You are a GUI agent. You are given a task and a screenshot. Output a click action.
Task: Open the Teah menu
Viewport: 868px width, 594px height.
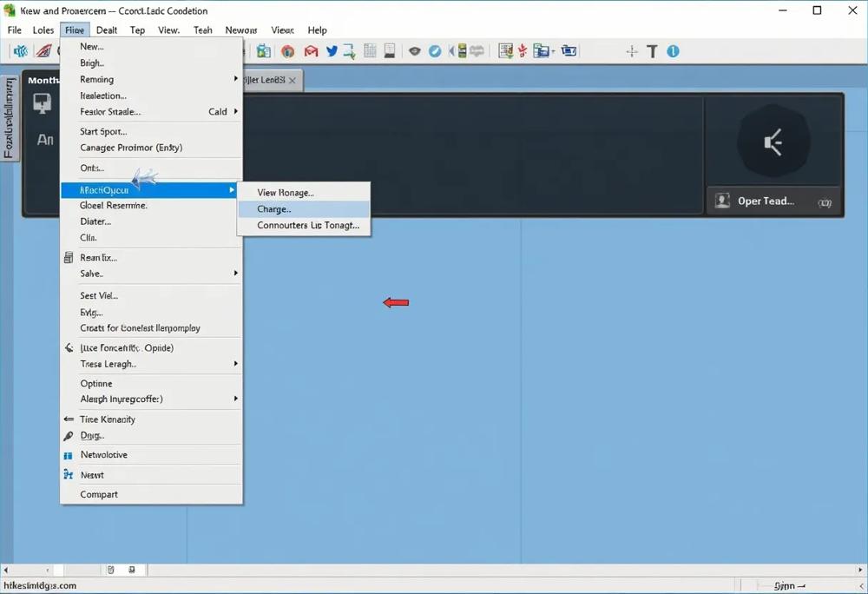click(x=202, y=30)
